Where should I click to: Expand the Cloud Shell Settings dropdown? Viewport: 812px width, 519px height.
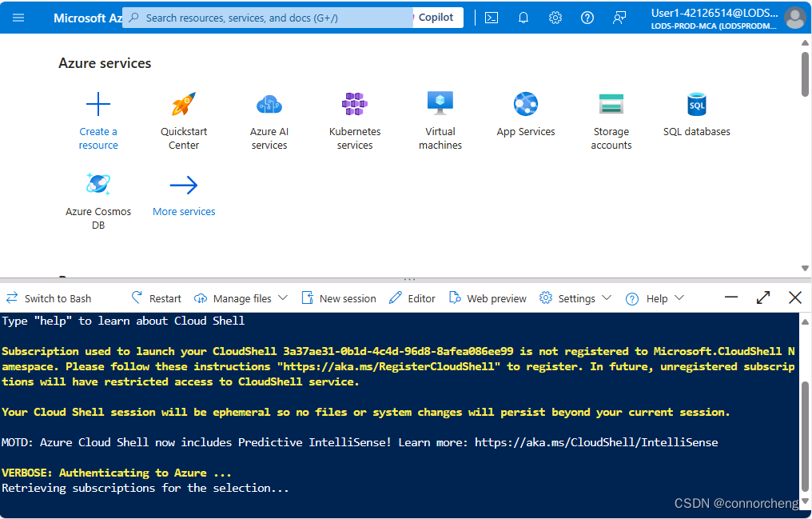pos(575,298)
